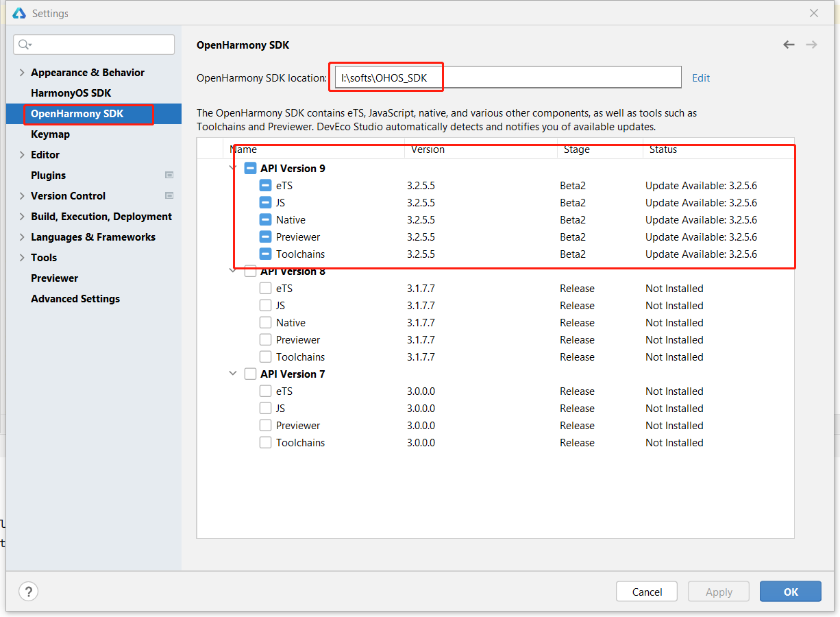Click Beta2 stage in the Native row

point(573,219)
